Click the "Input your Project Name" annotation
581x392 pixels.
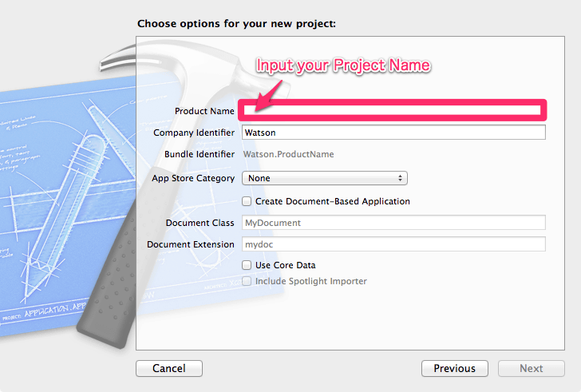click(343, 65)
